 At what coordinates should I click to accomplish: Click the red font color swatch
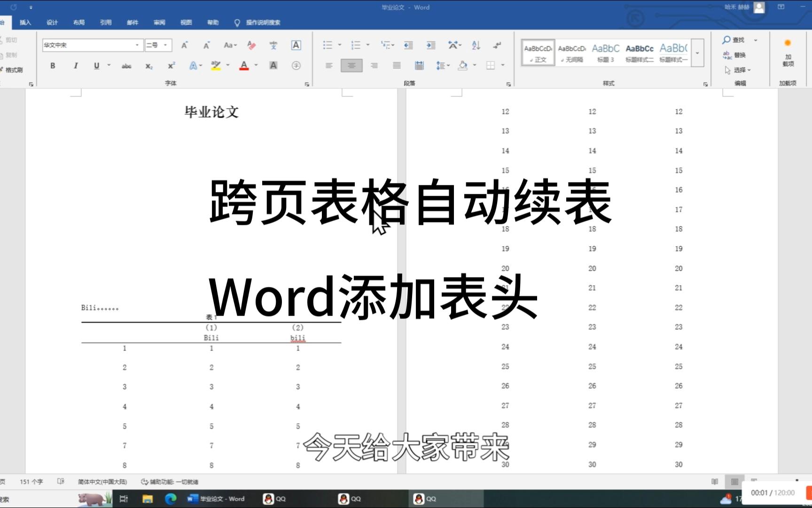click(x=244, y=66)
